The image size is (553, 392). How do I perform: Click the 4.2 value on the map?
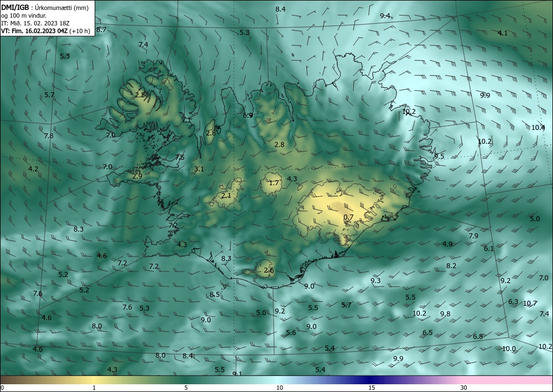33,169
